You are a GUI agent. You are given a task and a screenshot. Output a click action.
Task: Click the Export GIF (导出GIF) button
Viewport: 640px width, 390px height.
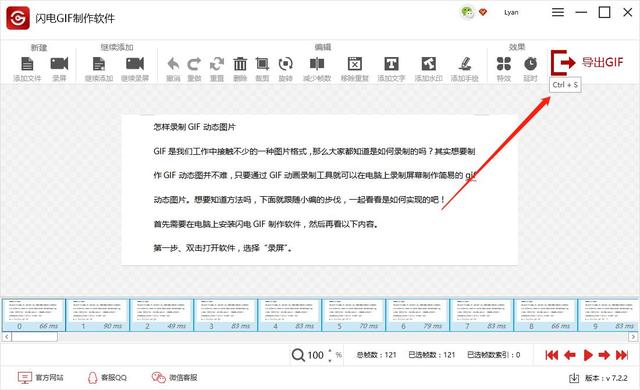point(587,62)
